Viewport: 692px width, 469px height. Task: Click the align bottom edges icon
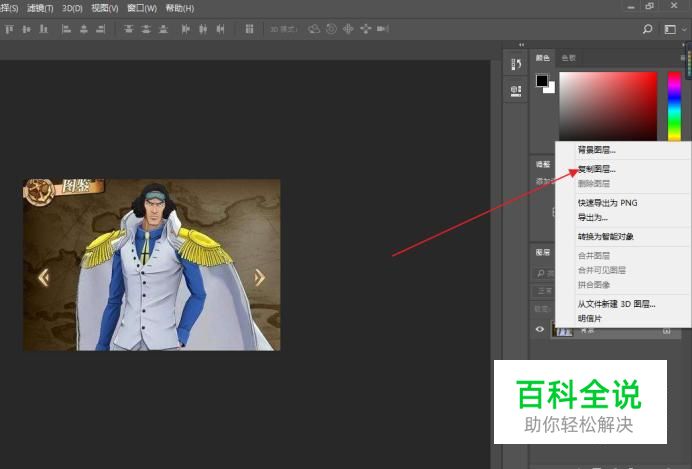click(43, 30)
